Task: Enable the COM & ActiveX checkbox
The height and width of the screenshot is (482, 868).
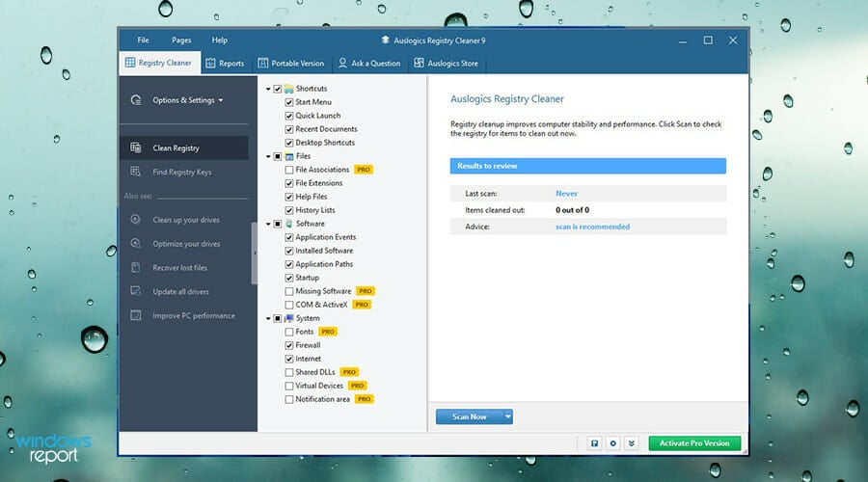Action: (x=289, y=305)
